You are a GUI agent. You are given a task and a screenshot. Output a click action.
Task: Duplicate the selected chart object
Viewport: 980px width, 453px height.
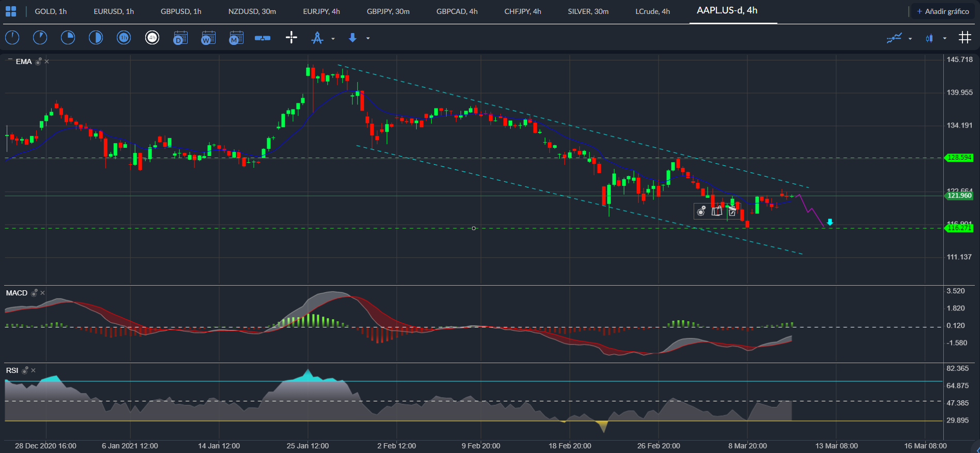(716, 211)
